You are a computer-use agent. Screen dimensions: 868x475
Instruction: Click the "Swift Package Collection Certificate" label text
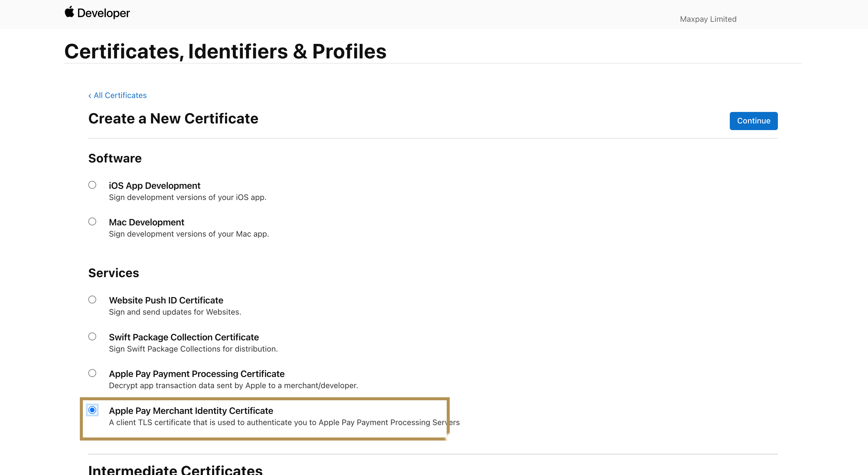tap(184, 337)
